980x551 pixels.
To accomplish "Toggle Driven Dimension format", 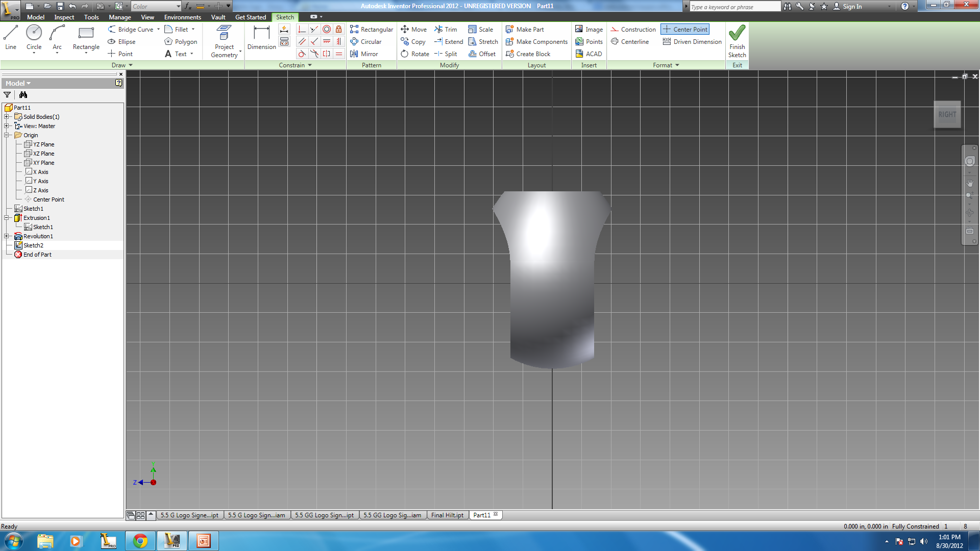I will pos(692,41).
